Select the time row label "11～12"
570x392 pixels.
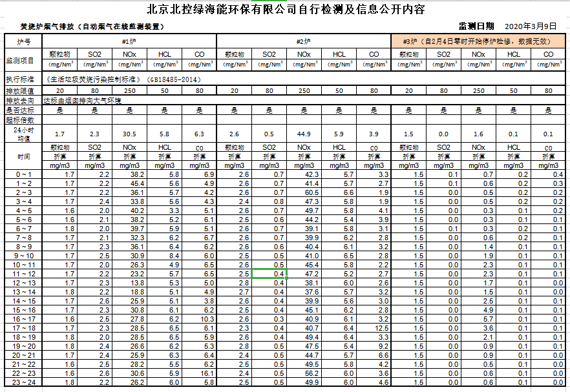pyautogui.click(x=24, y=274)
